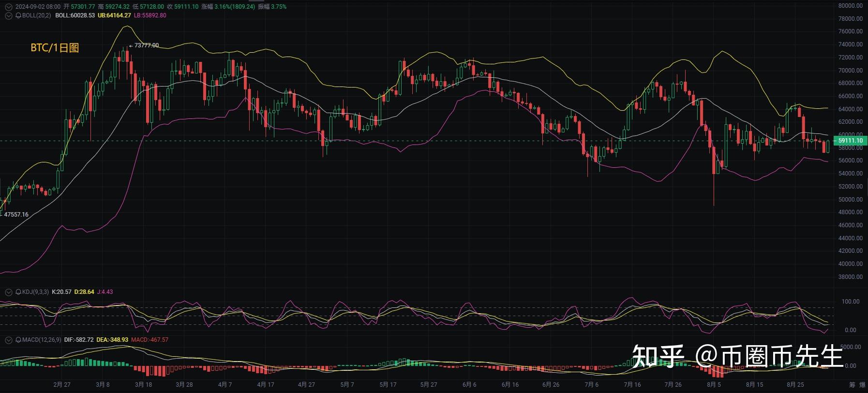Screen dimensions: 868x393
Task: Click the J:4.43 value
Action: pos(105,292)
